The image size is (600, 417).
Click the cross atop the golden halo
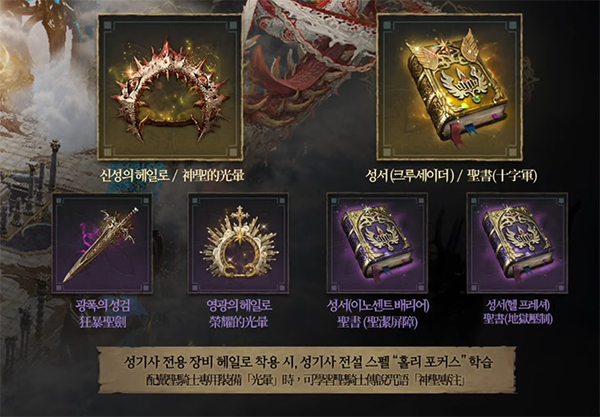coord(240,214)
